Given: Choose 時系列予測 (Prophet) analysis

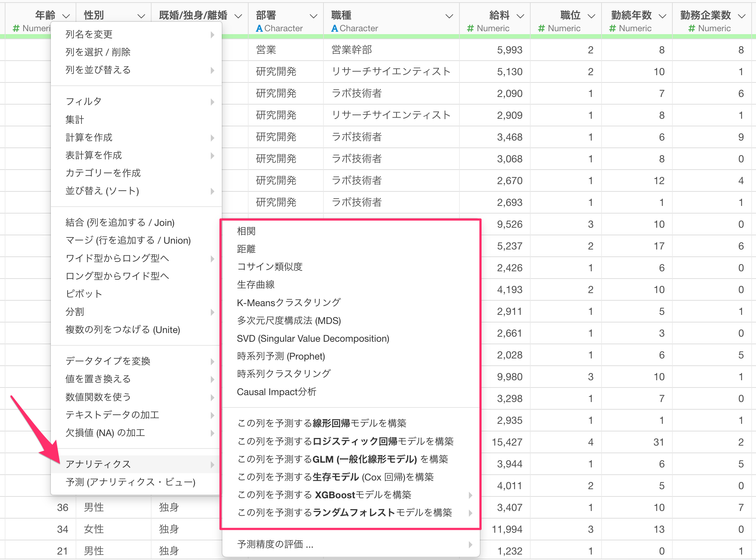Looking at the screenshot, I should (281, 356).
